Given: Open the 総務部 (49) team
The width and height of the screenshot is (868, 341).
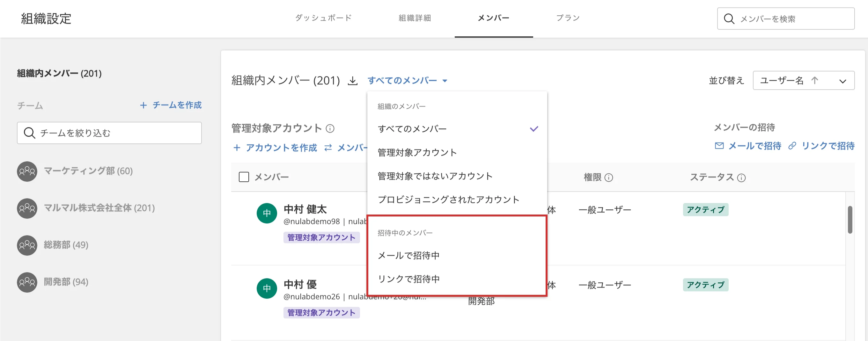Looking at the screenshot, I should [66, 245].
